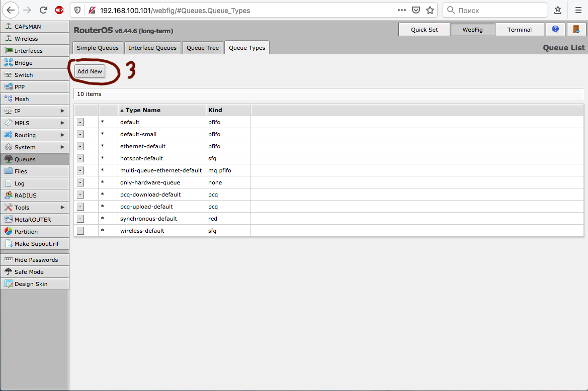Go back to the previous page
This screenshot has height=391, width=588.
11,10
